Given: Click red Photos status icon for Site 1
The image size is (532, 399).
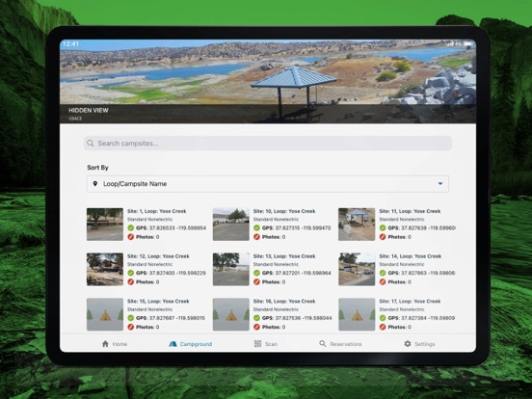Looking at the screenshot, I should click(131, 237).
